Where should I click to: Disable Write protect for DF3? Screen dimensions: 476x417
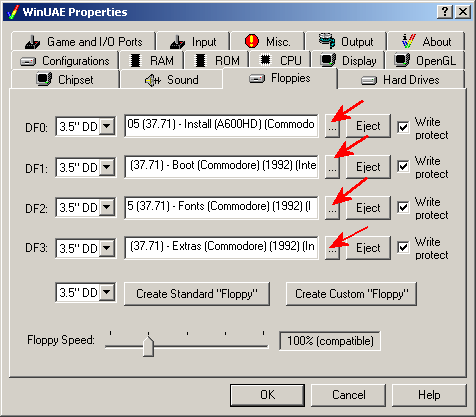click(x=403, y=248)
